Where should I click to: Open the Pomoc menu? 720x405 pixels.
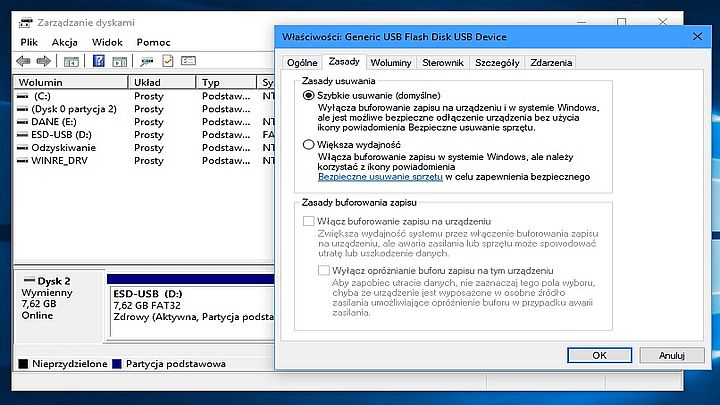[x=153, y=42]
